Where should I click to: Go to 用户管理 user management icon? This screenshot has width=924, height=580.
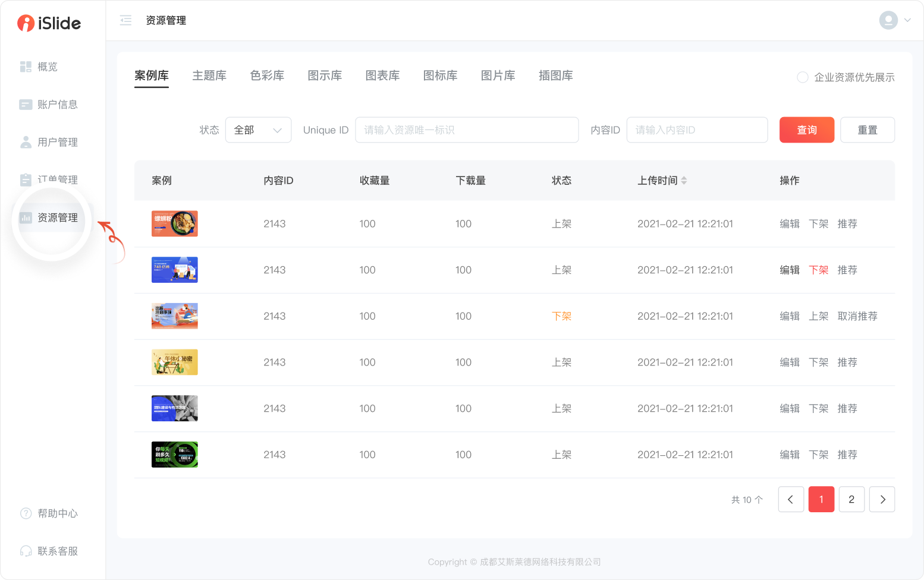click(26, 142)
